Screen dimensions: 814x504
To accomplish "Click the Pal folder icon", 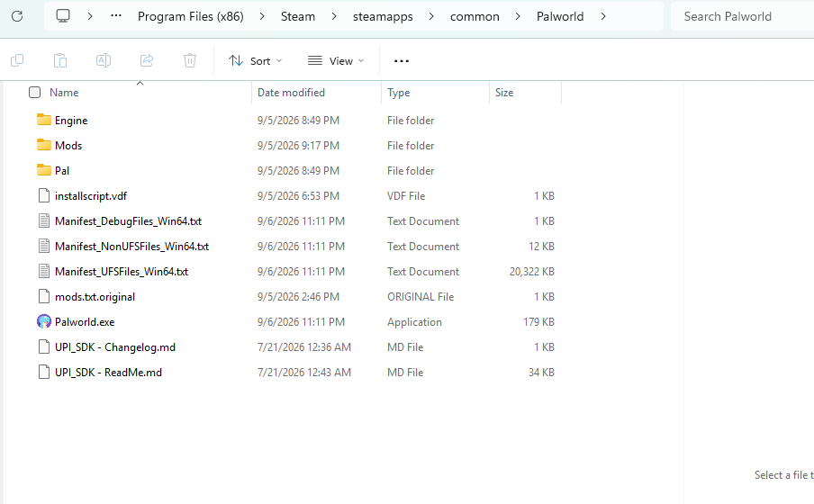I will click(x=44, y=170).
